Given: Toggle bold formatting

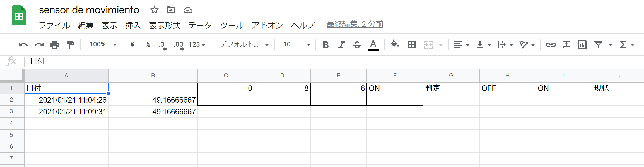Looking at the screenshot, I should 325,44.
